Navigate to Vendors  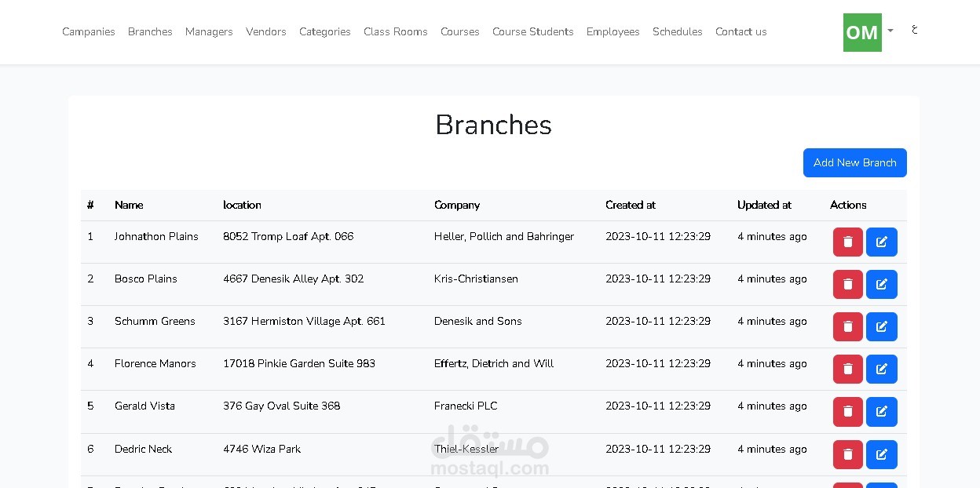pos(266,31)
